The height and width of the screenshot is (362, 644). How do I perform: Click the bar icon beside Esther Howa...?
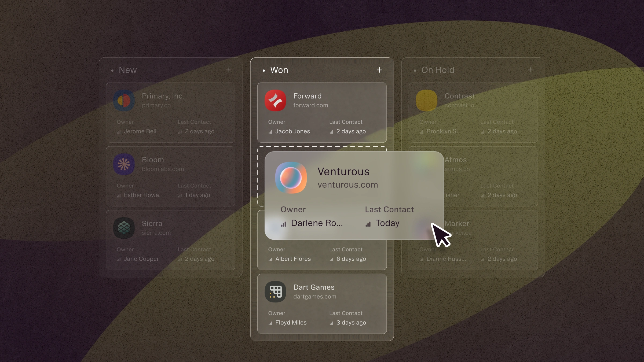click(119, 196)
